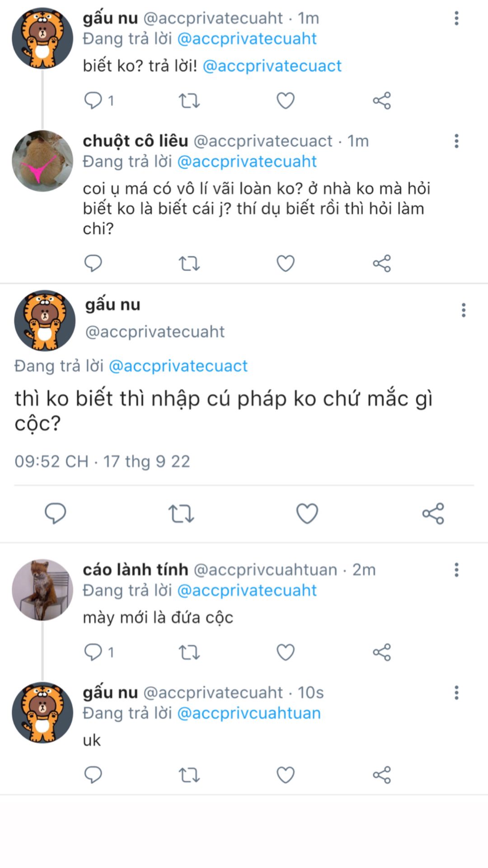488x868 pixels.
Task: Open @accprivcuahtuan link in the 'uk' reply
Action: click(249, 713)
